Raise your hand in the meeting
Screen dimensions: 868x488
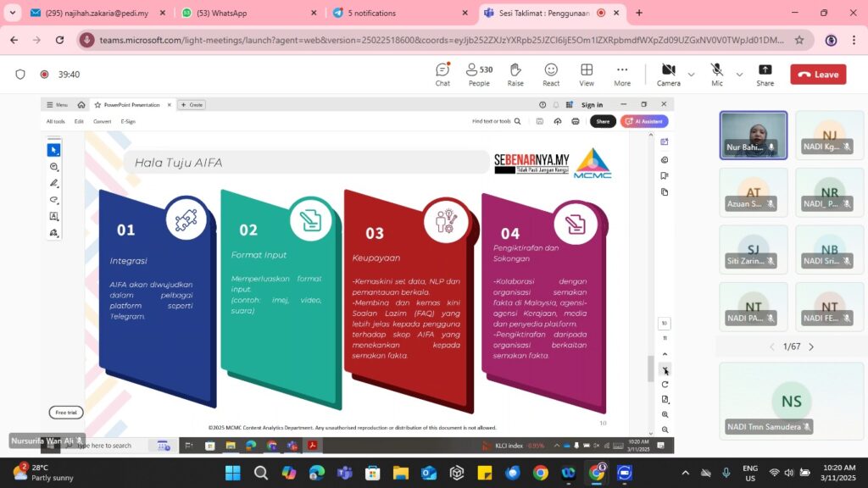[515, 74]
